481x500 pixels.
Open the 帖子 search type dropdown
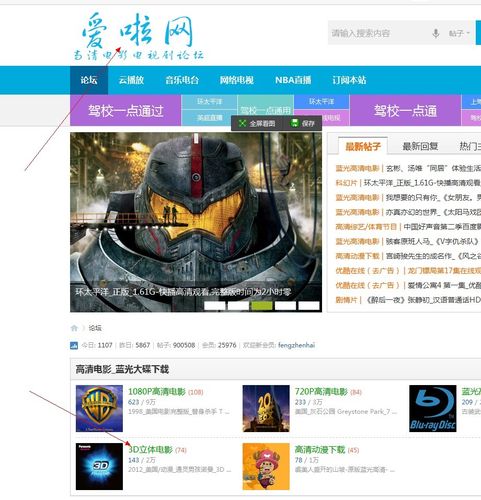point(459,33)
